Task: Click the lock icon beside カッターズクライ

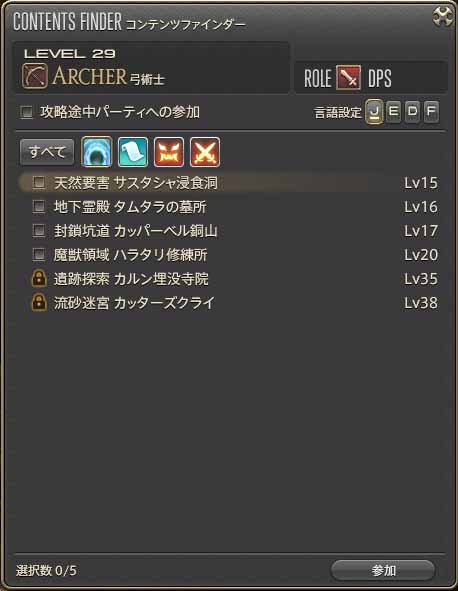Action: click(x=39, y=302)
